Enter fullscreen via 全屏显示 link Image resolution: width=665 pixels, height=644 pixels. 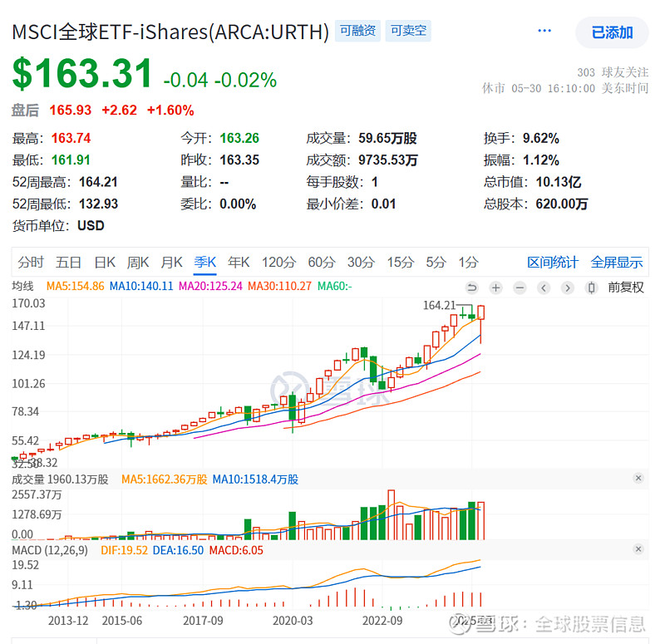pyautogui.click(x=616, y=261)
